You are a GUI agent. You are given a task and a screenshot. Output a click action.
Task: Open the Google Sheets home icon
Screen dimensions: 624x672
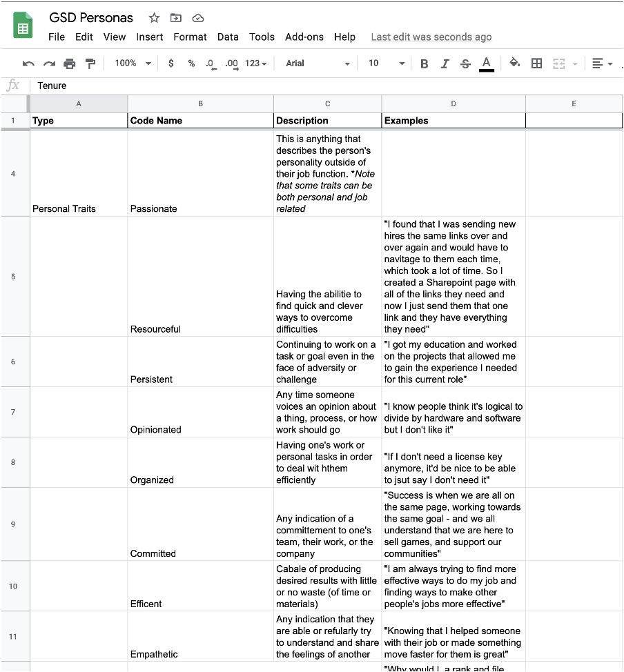pyautogui.click(x=23, y=26)
